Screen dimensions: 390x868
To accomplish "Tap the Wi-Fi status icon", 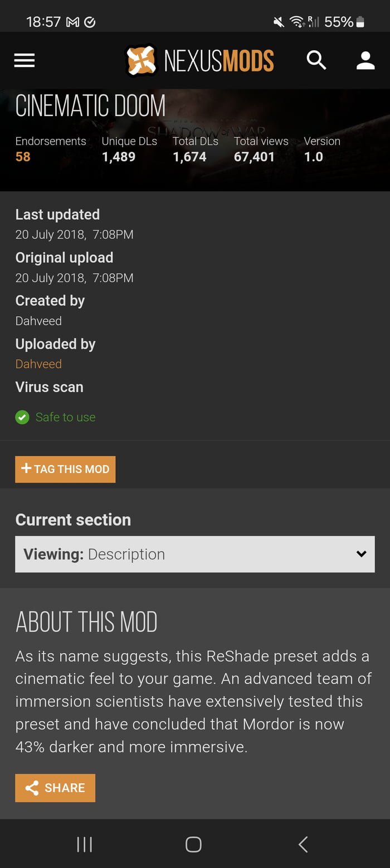I will coord(297,22).
